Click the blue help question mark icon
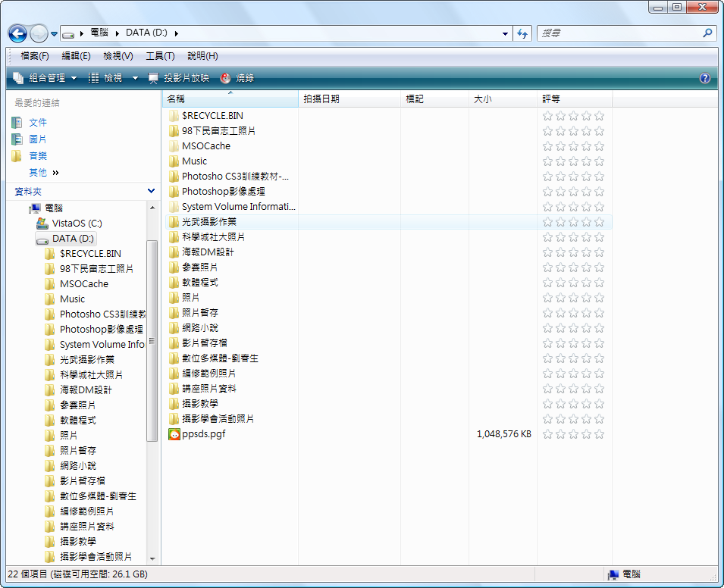Image resolution: width=724 pixels, height=588 pixels. coord(705,78)
